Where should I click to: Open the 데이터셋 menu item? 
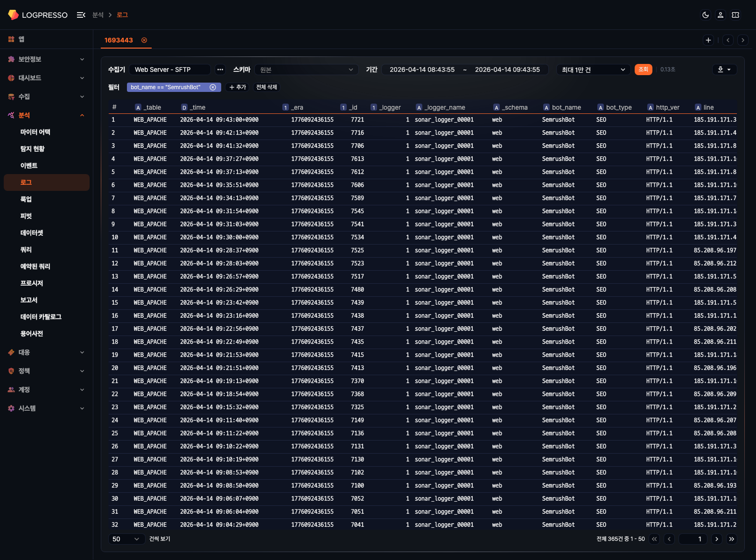point(32,233)
